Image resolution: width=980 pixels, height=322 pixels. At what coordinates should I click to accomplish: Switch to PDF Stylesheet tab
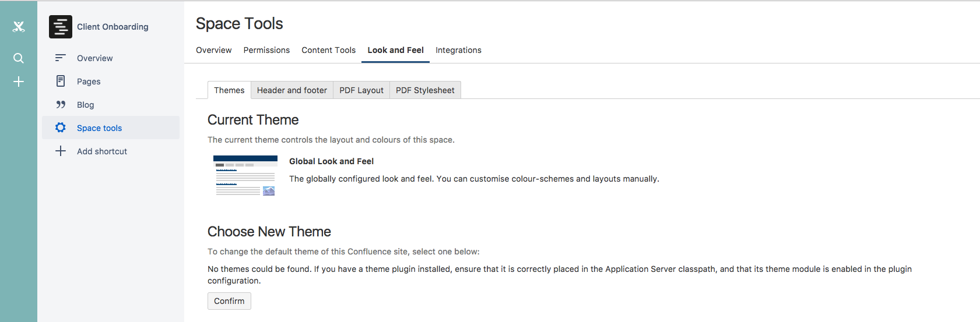tap(425, 90)
